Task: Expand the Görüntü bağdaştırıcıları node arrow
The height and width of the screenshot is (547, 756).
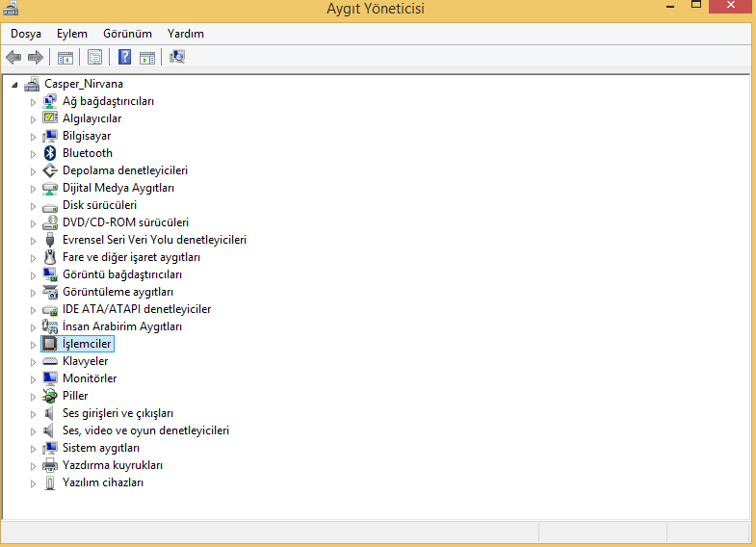Action: point(33,275)
